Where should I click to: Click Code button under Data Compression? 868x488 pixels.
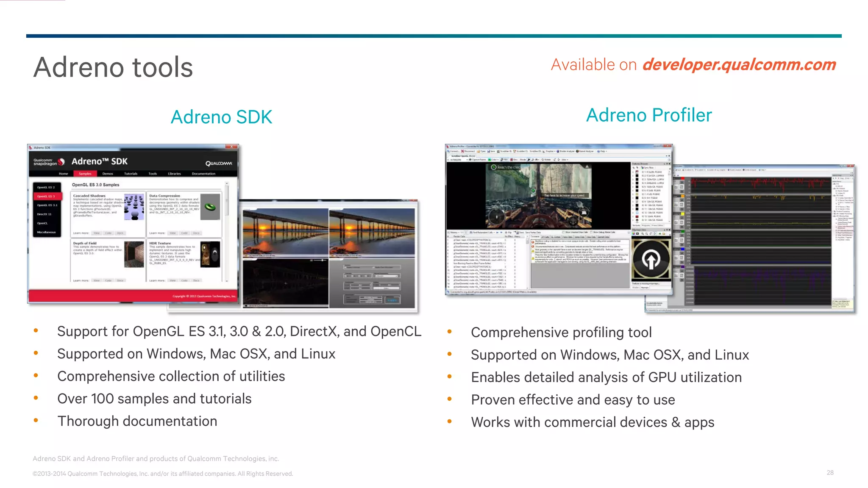coord(184,233)
